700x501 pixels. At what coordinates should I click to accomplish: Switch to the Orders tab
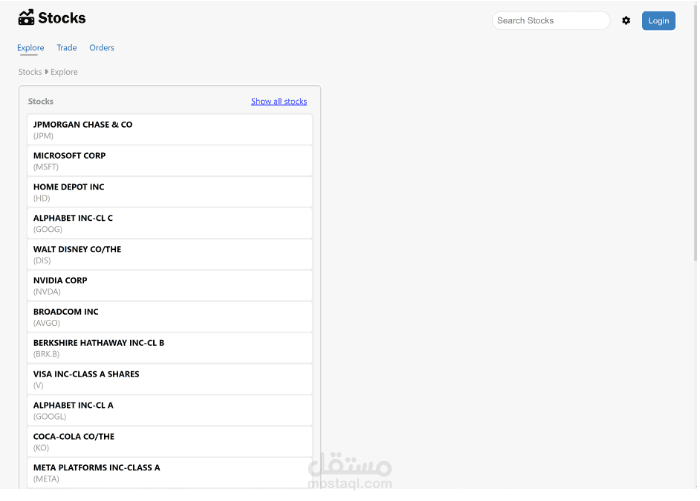point(102,48)
